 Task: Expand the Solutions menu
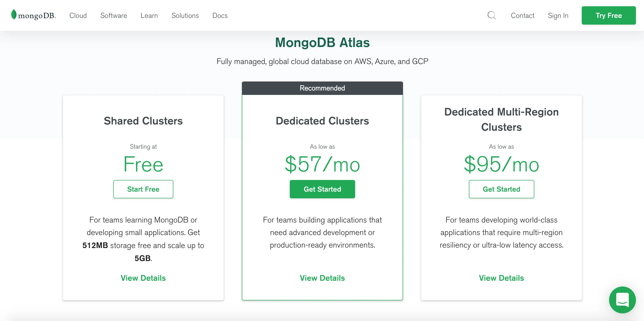[185, 15]
